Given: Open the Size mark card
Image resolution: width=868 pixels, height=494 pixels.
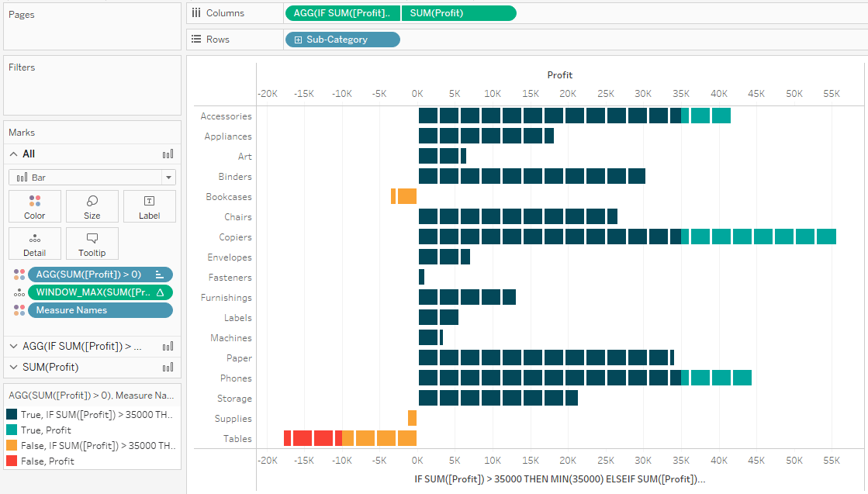Looking at the screenshot, I should point(92,206).
